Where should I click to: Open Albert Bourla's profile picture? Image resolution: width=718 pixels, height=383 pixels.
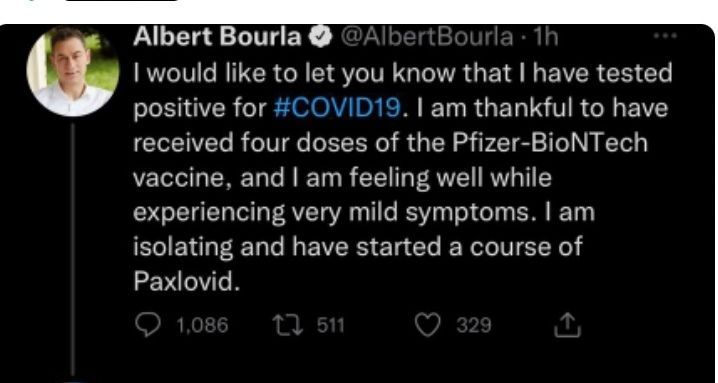(73, 71)
